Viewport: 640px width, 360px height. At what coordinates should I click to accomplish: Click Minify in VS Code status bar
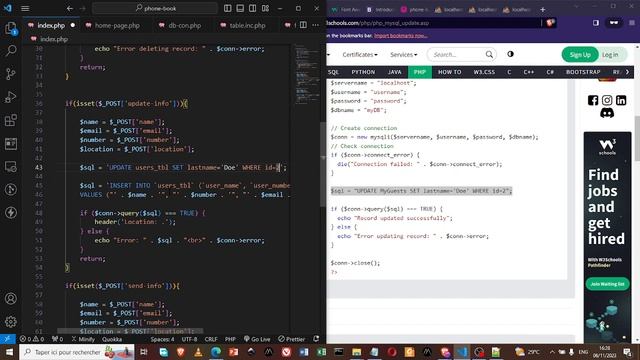[83, 339]
